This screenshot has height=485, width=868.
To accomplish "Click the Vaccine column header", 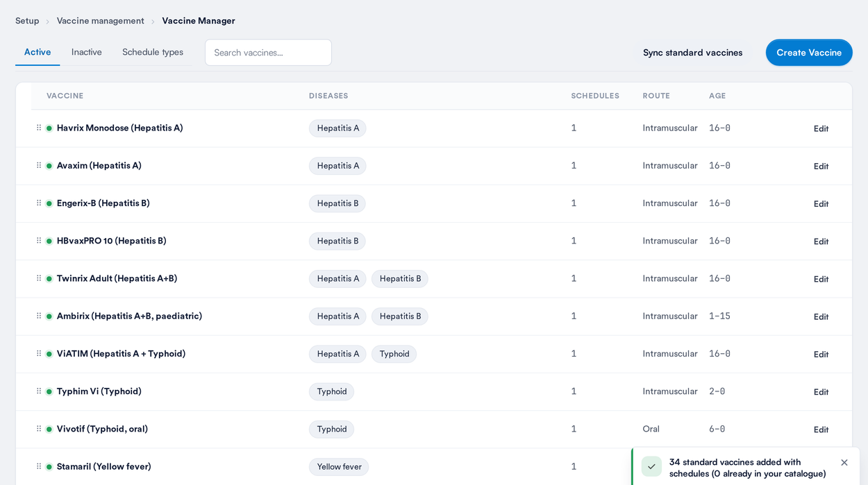I will [x=65, y=96].
